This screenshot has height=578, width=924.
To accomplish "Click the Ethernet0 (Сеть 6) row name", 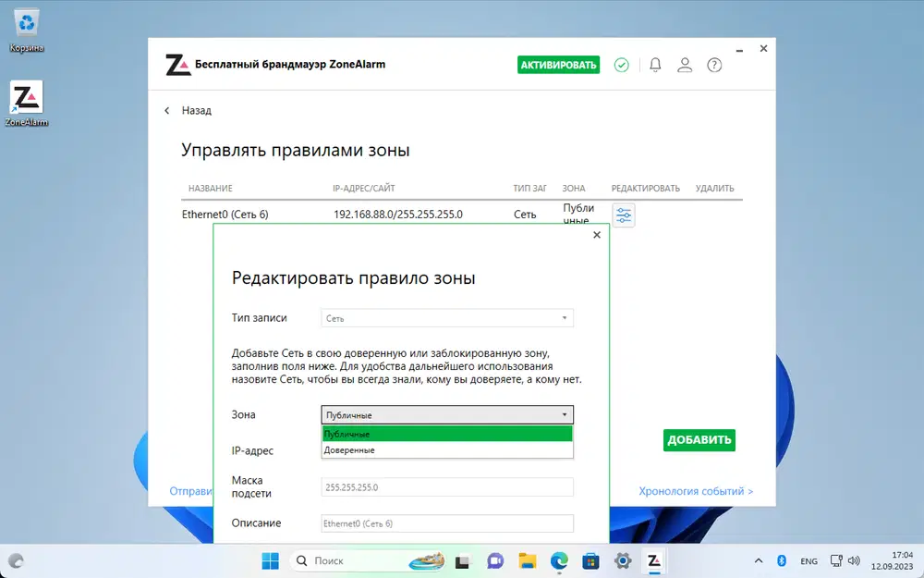I will tap(225, 215).
